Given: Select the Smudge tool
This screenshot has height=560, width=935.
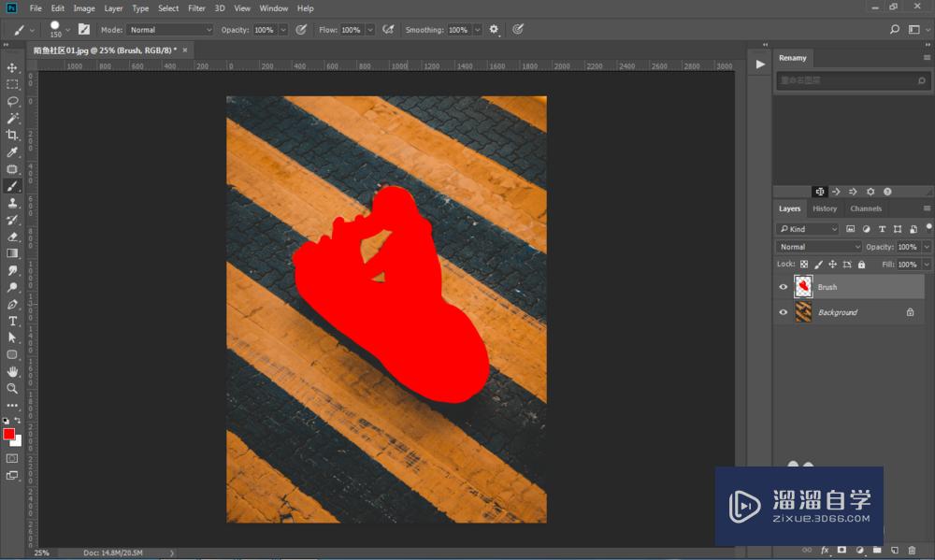Looking at the screenshot, I should point(12,270).
